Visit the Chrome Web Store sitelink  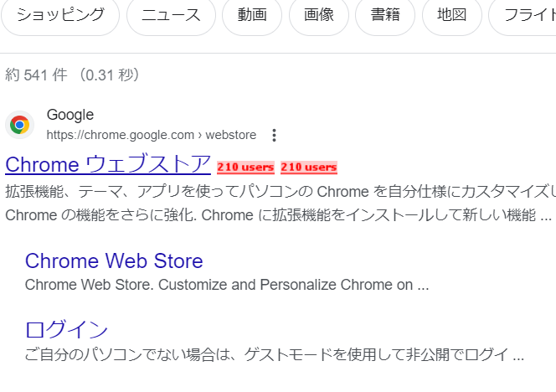click(x=114, y=260)
